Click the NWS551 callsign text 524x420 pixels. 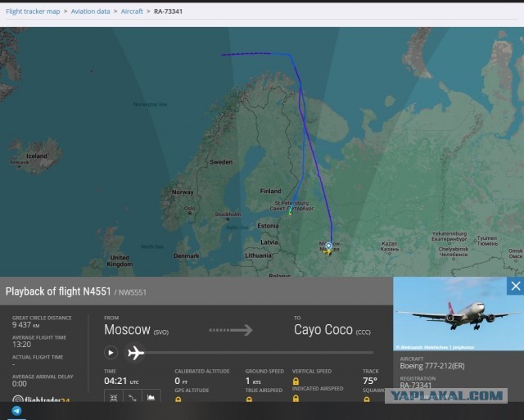tap(133, 292)
